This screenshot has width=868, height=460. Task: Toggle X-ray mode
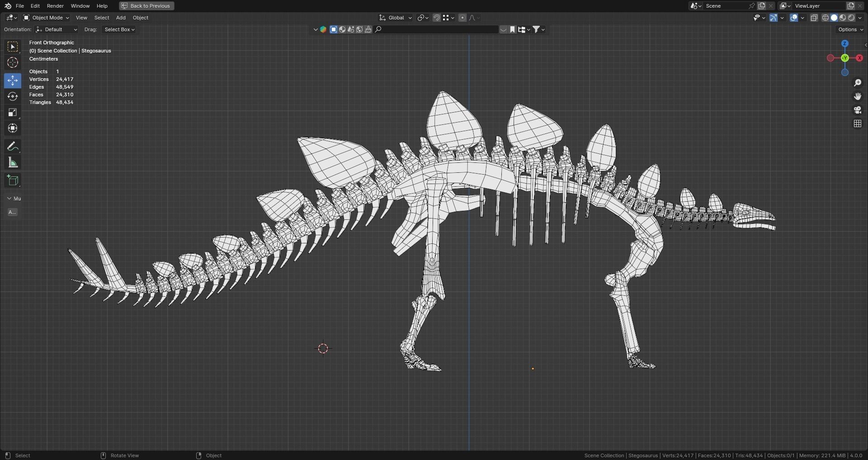(814, 18)
